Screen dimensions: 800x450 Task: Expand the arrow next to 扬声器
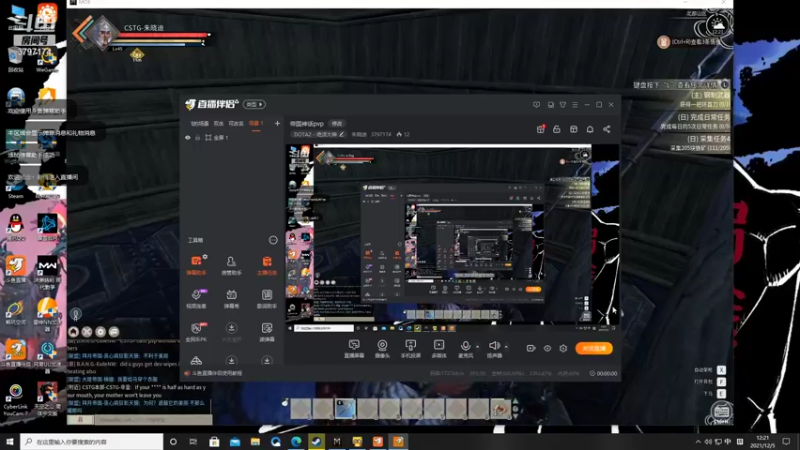tap(506, 346)
